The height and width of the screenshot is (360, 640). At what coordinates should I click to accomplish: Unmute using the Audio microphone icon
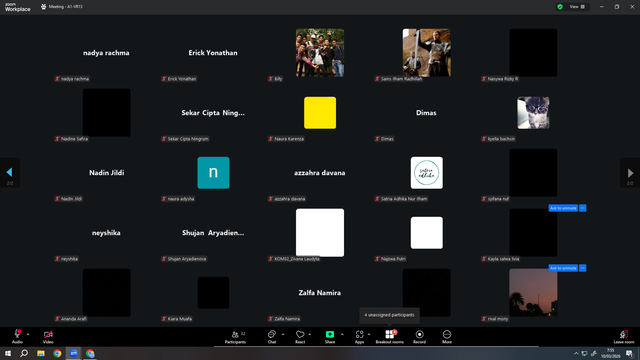click(17, 334)
